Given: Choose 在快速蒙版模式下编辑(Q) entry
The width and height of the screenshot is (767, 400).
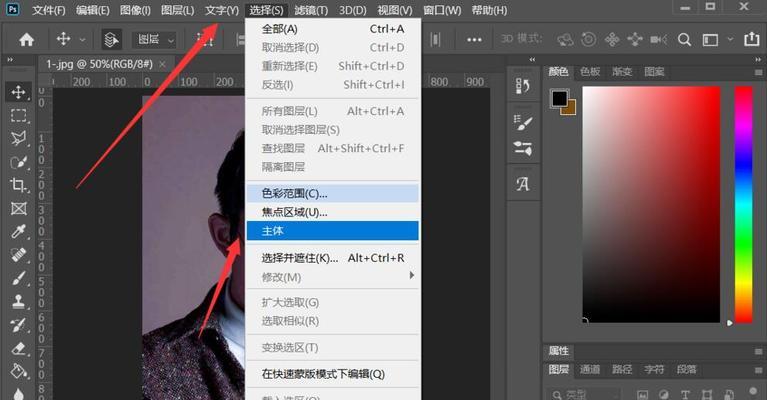Looking at the screenshot, I should click(333, 374).
